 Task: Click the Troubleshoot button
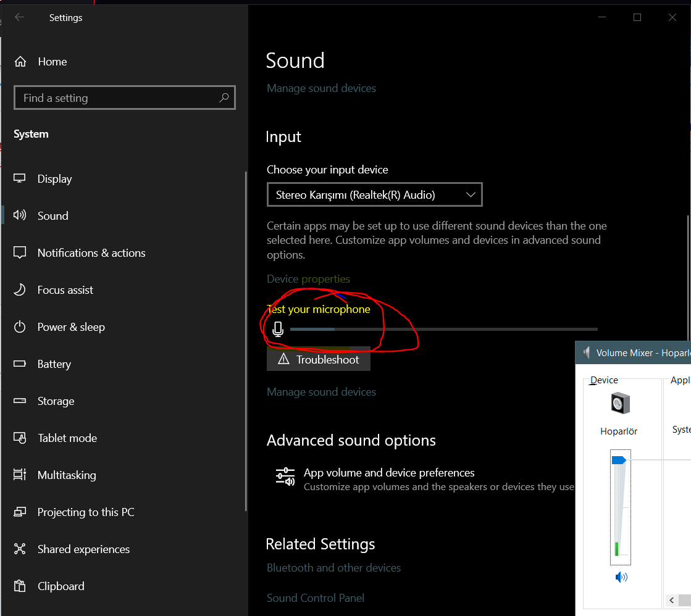click(319, 359)
